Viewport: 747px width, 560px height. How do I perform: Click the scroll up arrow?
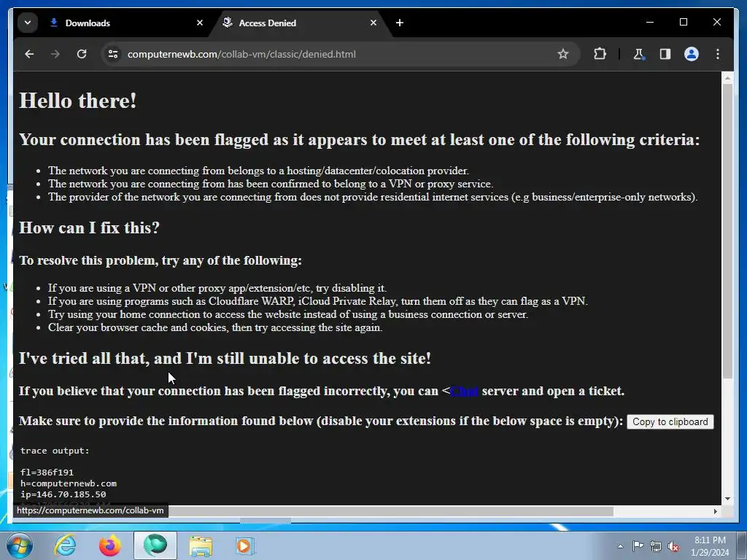coord(727,77)
